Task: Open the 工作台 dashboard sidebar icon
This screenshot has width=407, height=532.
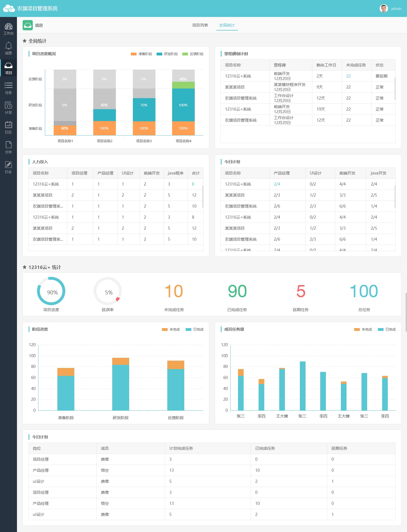Action: pos(8,29)
